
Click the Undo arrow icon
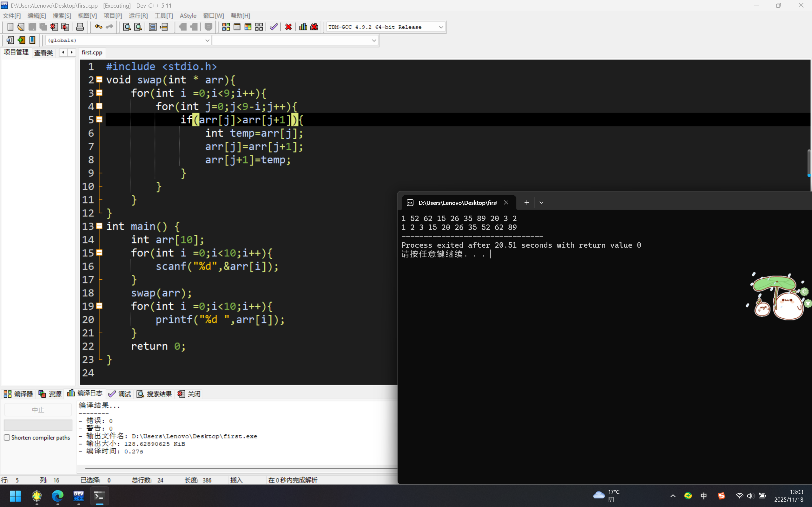(x=98, y=27)
